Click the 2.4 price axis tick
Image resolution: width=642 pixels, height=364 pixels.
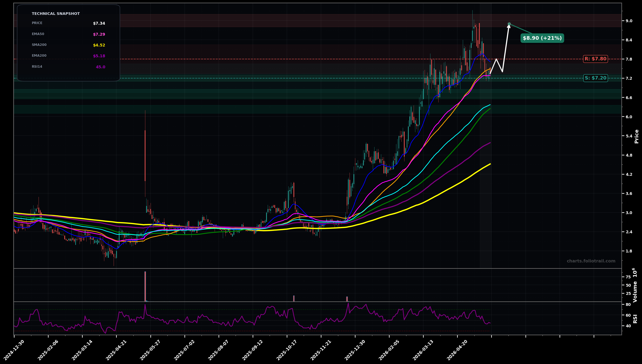(x=629, y=232)
